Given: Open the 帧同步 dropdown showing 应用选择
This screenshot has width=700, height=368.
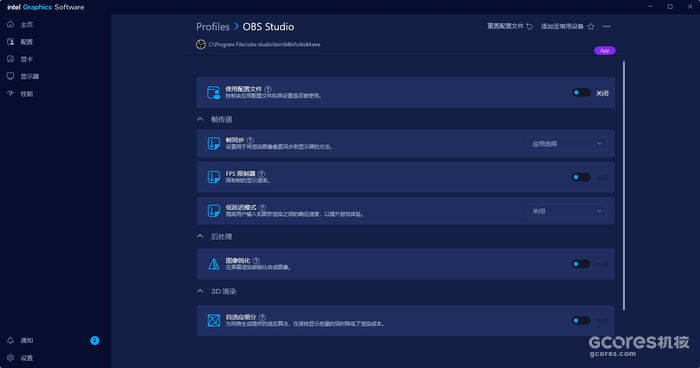Looking at the screenshot, I should [x=567, y=144].
